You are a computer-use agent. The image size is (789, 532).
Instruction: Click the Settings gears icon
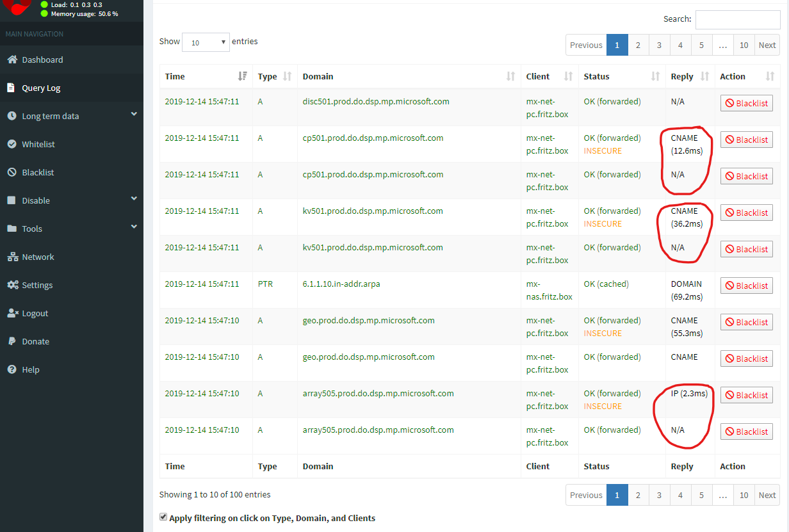[x=13, y=285]
